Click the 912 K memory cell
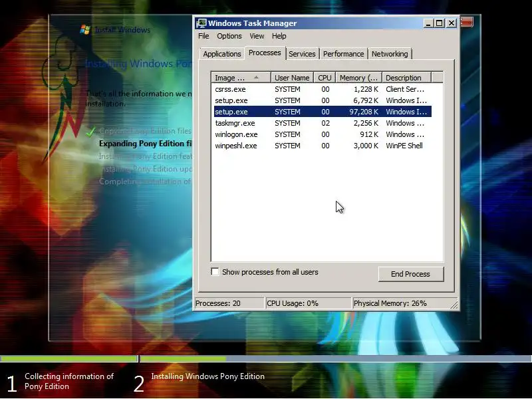 [x=369, y=134]
